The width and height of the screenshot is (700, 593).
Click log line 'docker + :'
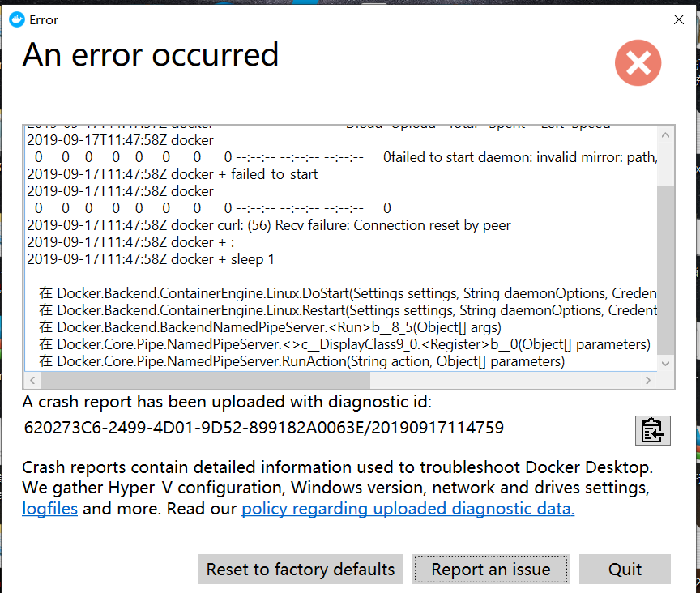[x=130, y=242]
